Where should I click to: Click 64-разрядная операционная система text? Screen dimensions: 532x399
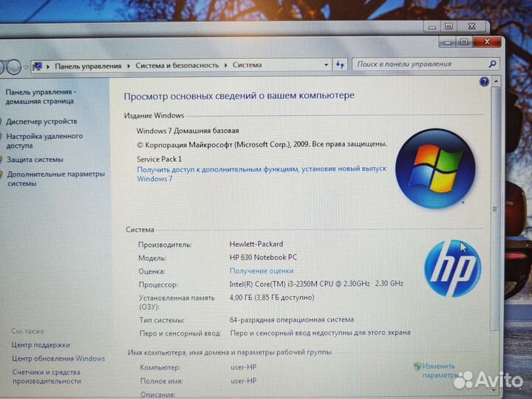click(292, 320)
